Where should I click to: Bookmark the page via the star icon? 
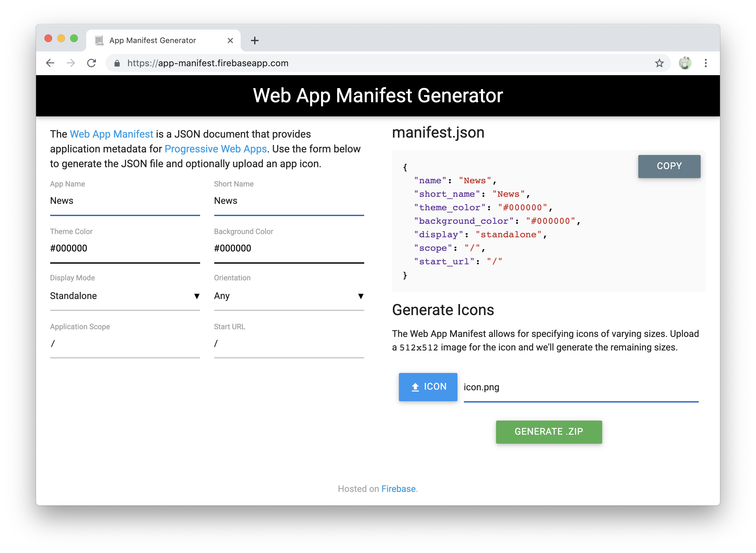click(659, 63)
